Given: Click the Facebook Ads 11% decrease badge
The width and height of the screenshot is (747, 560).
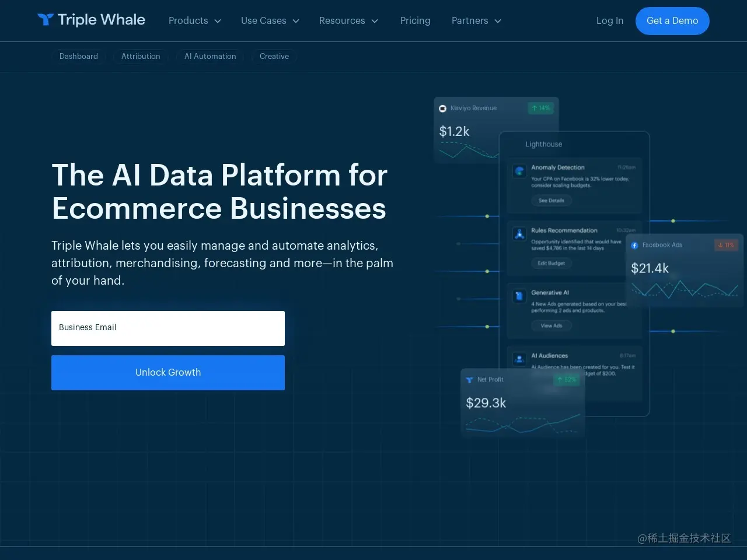Looking at the screenshot, I should click(727, 245).
